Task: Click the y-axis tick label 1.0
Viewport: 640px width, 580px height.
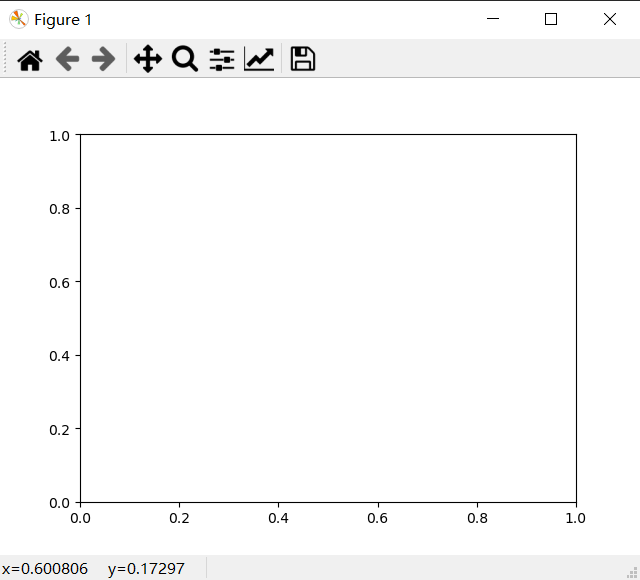Action: (x=60, y=136)
